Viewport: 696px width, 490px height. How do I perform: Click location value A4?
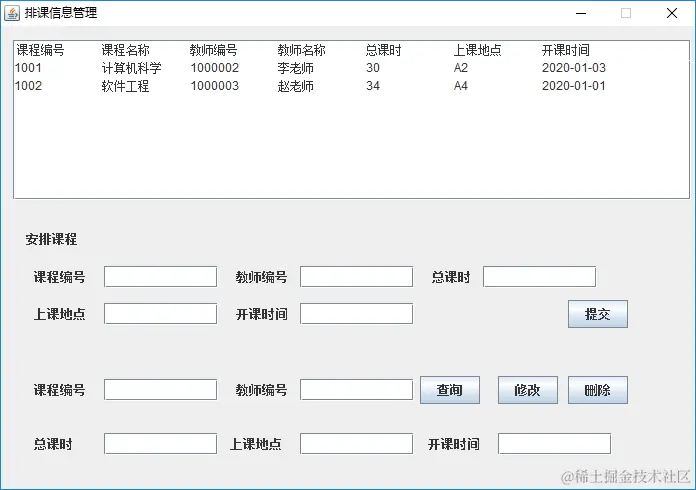click(461, 86)
